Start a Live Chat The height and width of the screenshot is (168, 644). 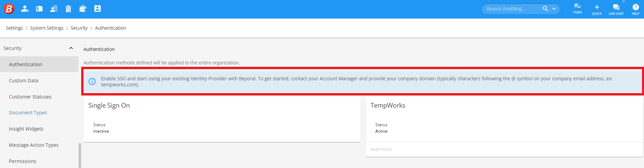(616, 9)
